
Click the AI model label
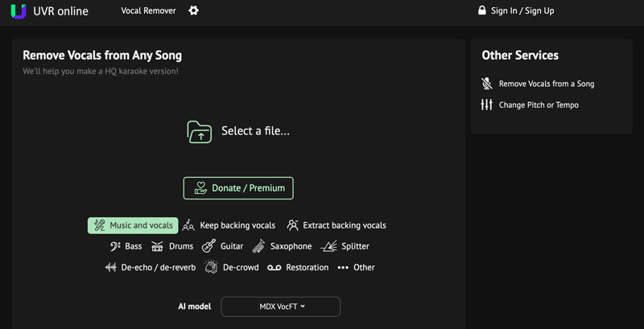point(195,306)
